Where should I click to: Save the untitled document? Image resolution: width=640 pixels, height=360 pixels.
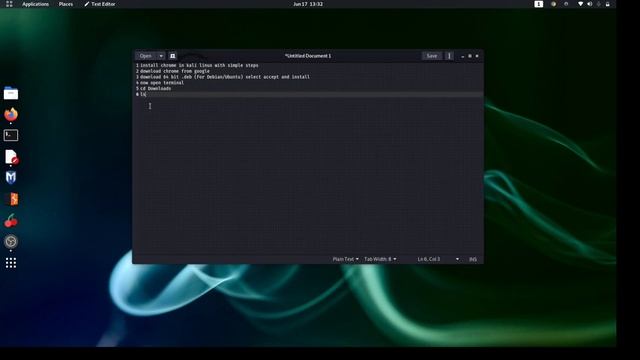[431, 56]
